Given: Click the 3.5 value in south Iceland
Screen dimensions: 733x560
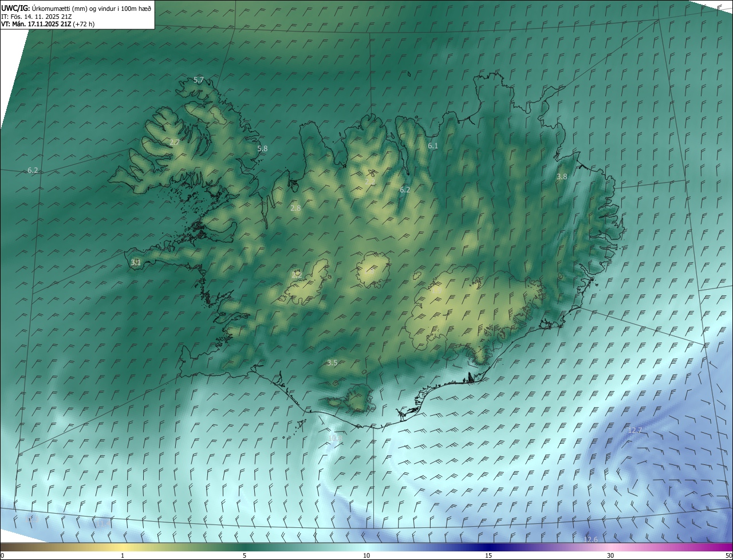Looking at the screenshot, I should (x=332, y=362).
